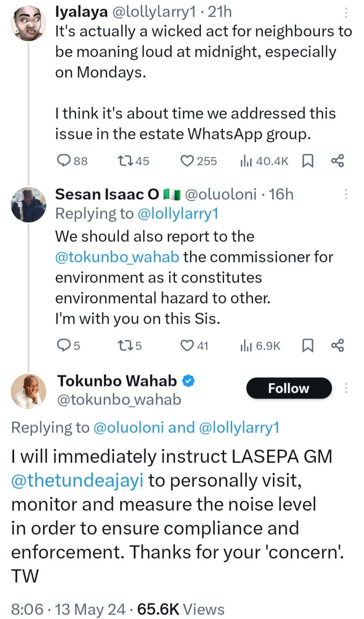Reply to Sesan Isaac O's tweet
Screen dimensions: 364x619
click(x=64, y=346)
